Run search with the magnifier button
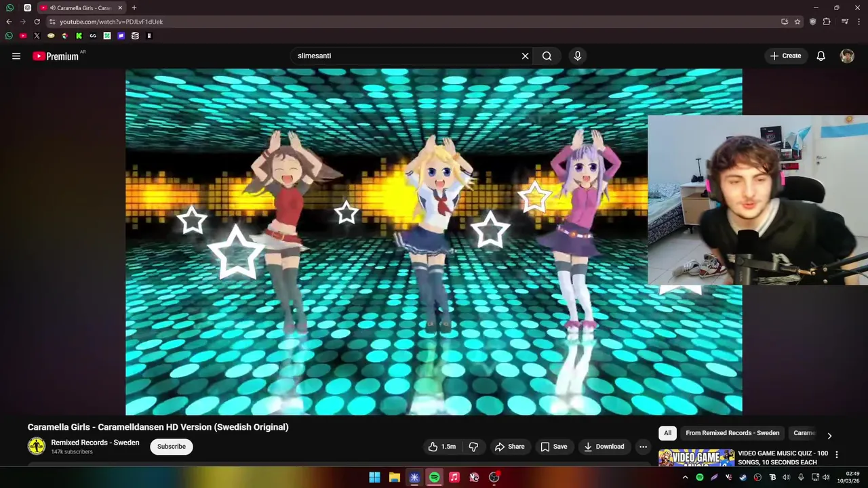This screenshot has height=488, width=868. [547, 56]
